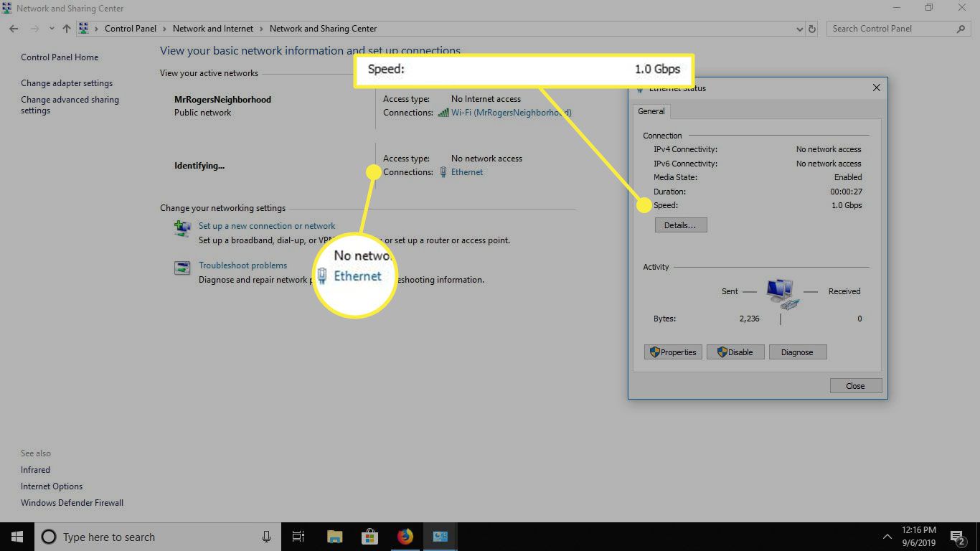Refresh the Control Panel address bar
The width and height of the screenshot is (980, 551).
(x=812, y=29)
